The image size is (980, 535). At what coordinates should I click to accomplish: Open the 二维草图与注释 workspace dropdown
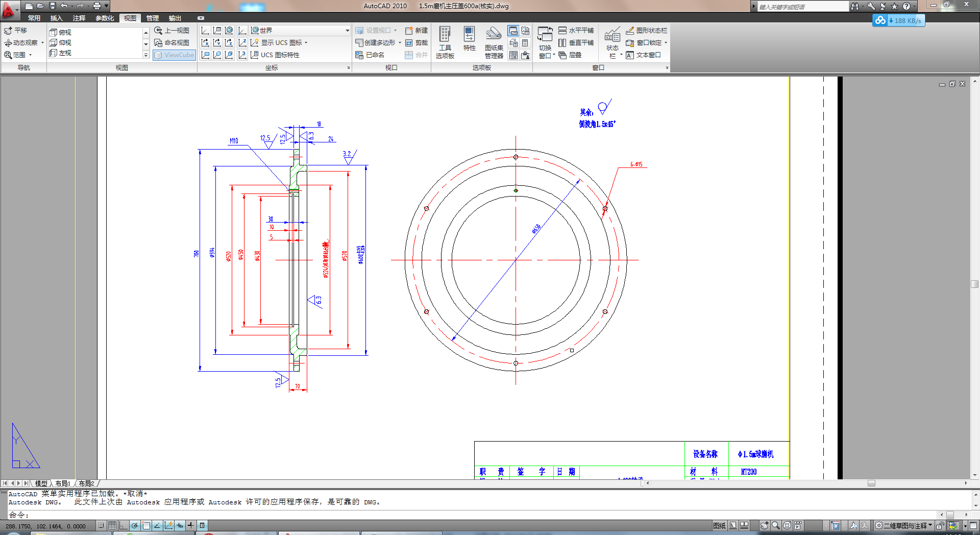pos(901,525)
